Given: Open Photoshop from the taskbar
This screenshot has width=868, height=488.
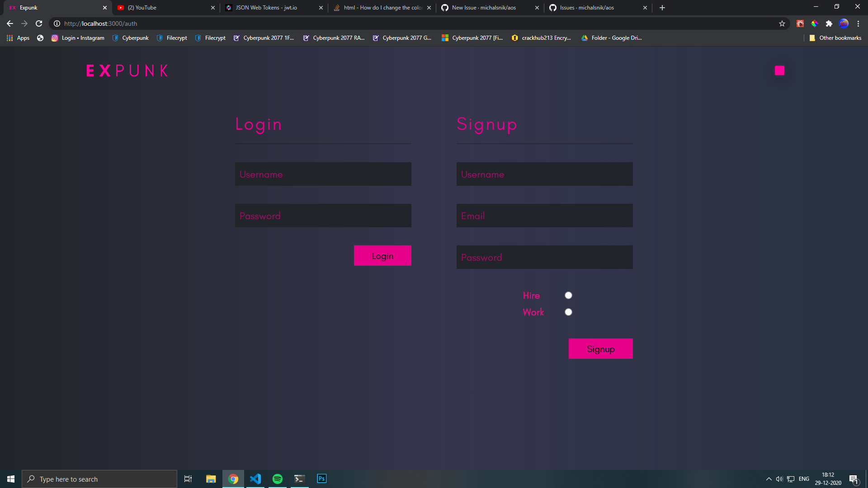Looking at the screenshot, I should [x=321, y=479].
